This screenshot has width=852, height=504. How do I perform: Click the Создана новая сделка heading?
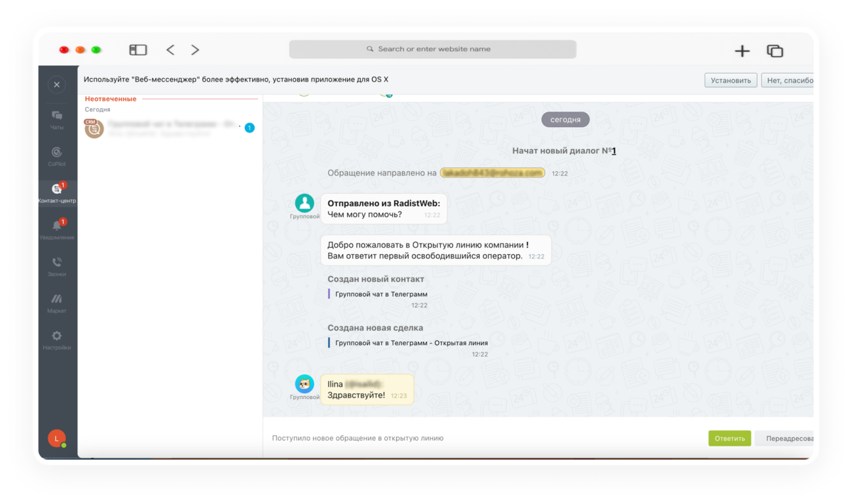[x=375, y=328]
